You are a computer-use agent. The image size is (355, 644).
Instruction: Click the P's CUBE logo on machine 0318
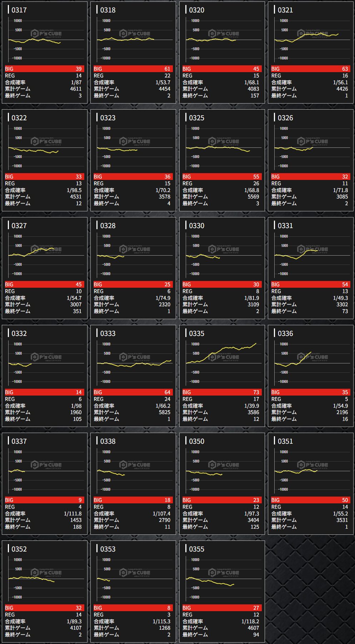(x=135, y=34)
